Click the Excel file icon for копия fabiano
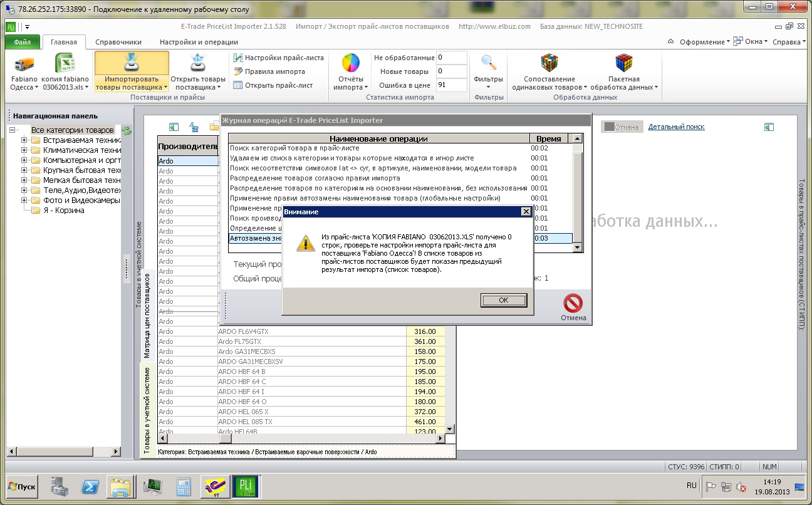This screenshot has width=812, height=505. (65, 64)
